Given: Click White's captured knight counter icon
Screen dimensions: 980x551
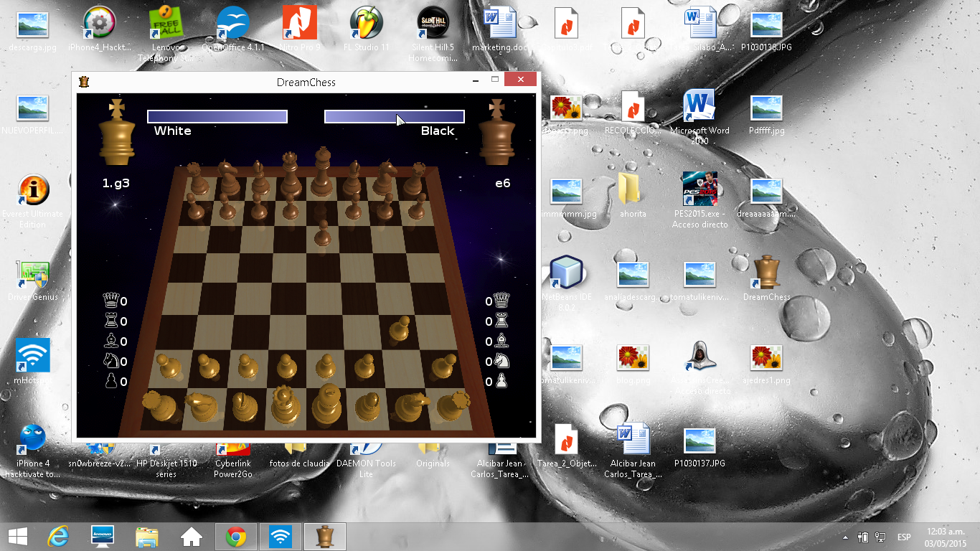Looking at the screenshot, I should coord(111,361).
